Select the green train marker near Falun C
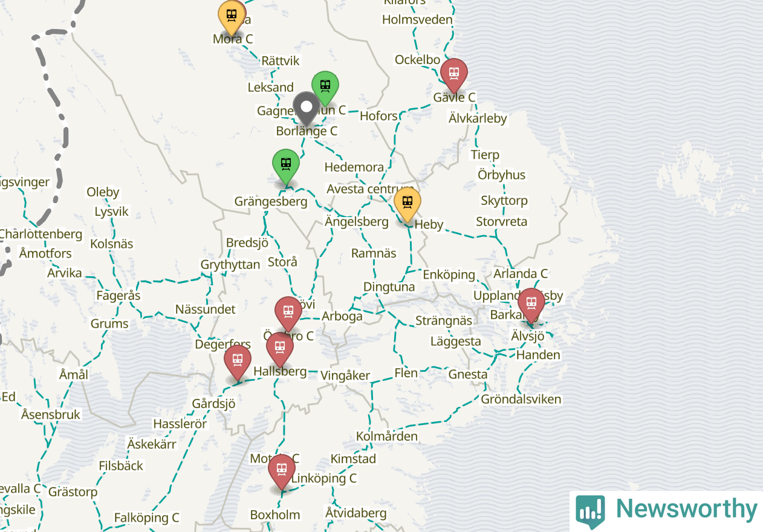Viewport: 763px width, 532px height. [x=325, y=87]
